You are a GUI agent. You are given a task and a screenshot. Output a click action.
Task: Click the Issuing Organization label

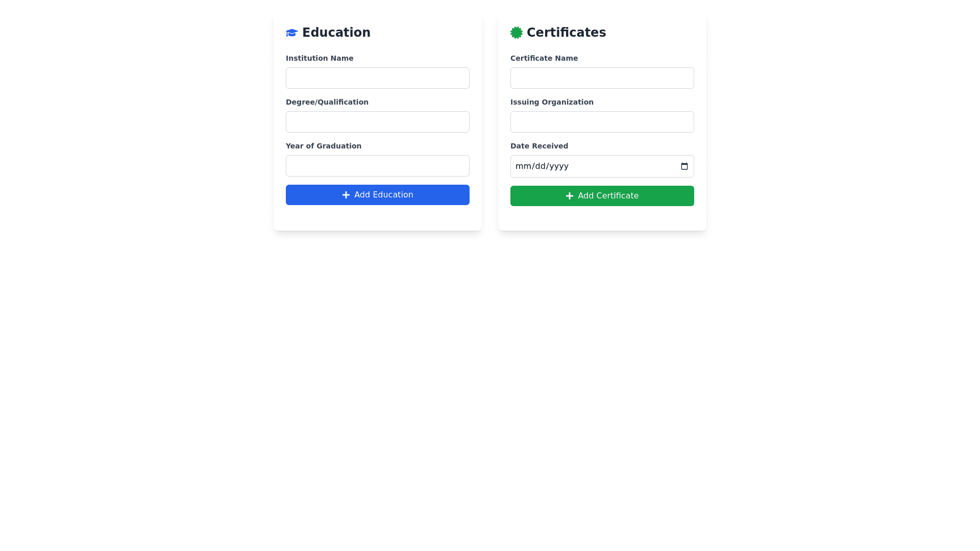552,102
